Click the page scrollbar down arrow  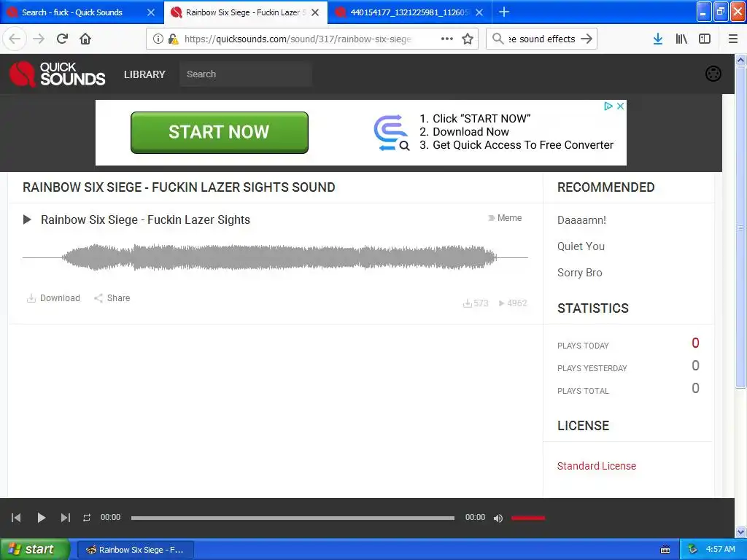[x=741, y=532]
